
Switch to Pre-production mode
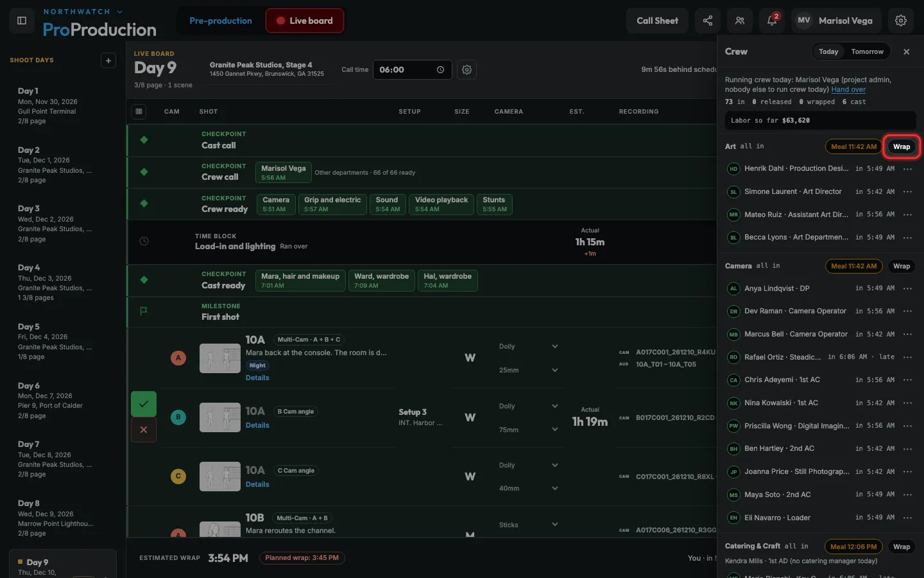(x=221, y=21)
